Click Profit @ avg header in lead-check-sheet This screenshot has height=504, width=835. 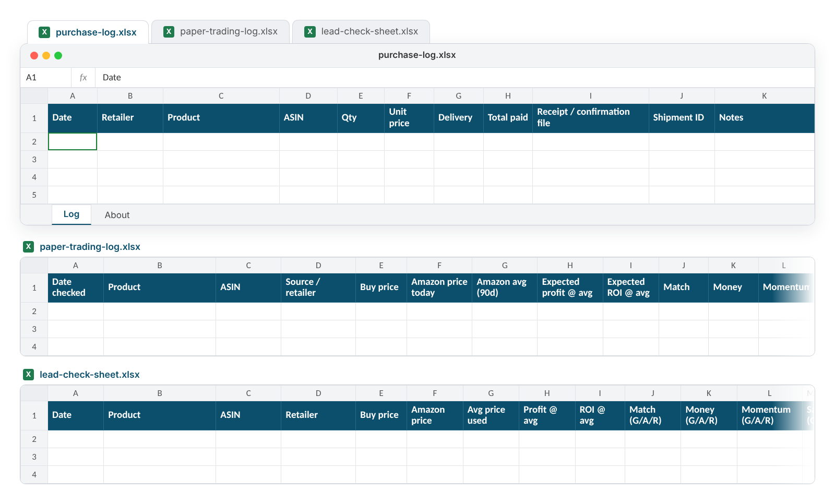click(x=547, y=415)
